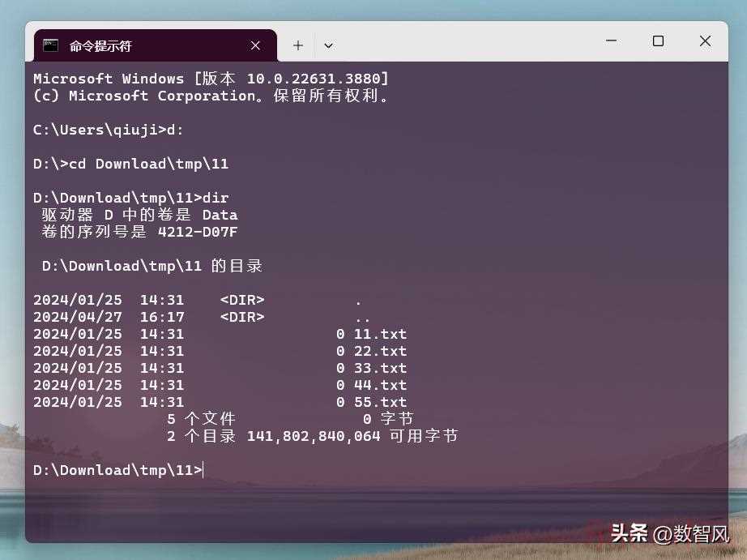The width and height of the screenshot is (747, 560).
Task: Click the <DIR> entry dated 2024/04/27
Action: click(202, 317)
